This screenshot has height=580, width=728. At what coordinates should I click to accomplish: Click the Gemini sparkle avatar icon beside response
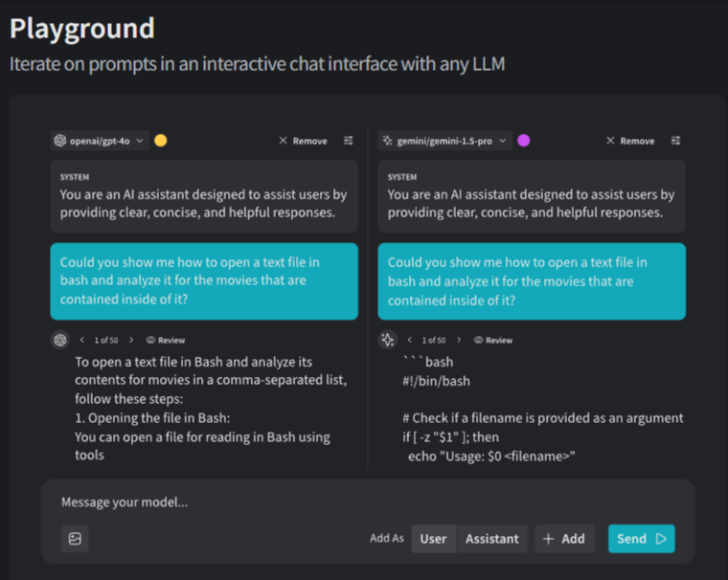click(388, 340)
